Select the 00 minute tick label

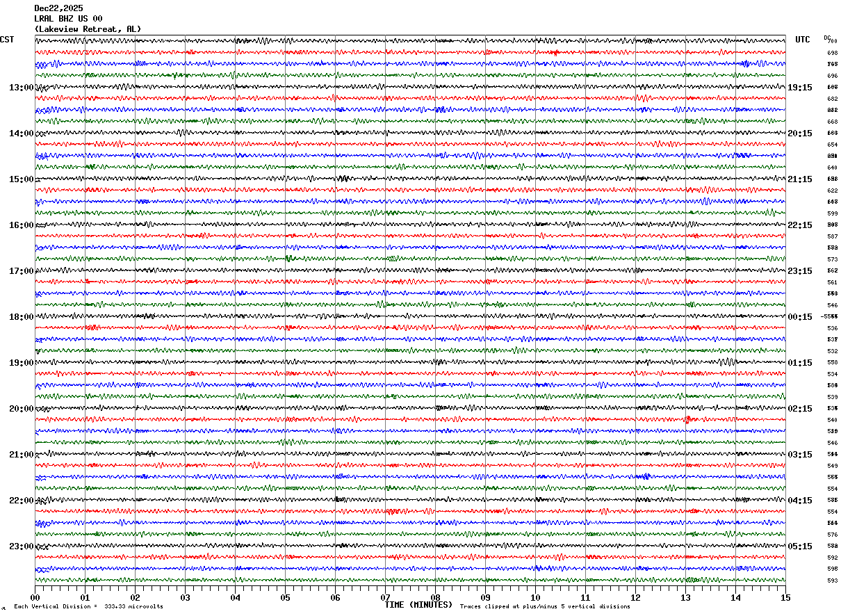click(35, 597)
